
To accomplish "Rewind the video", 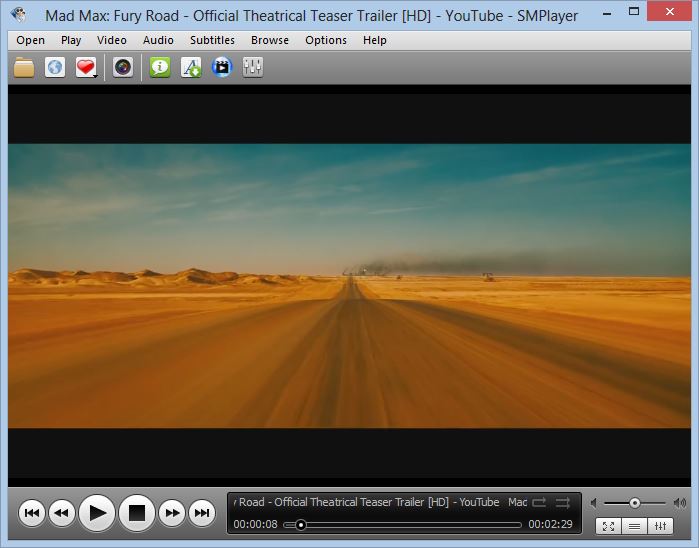I will tap(62, 513).
